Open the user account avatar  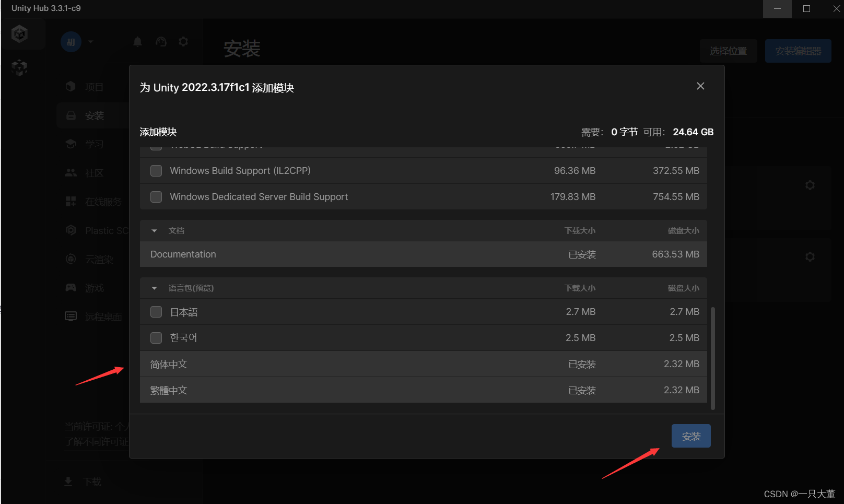click(x=71, y=42)
